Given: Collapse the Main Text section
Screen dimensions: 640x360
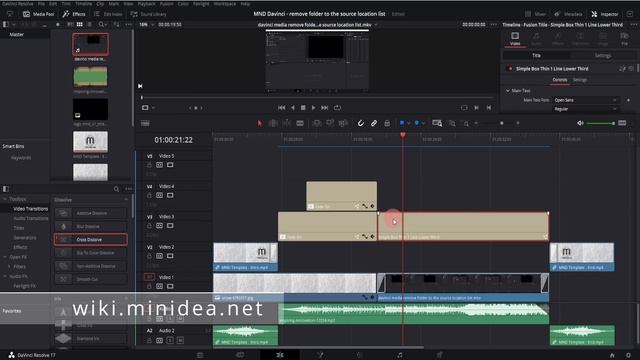Looking at the screenshot, I should 508,91.
